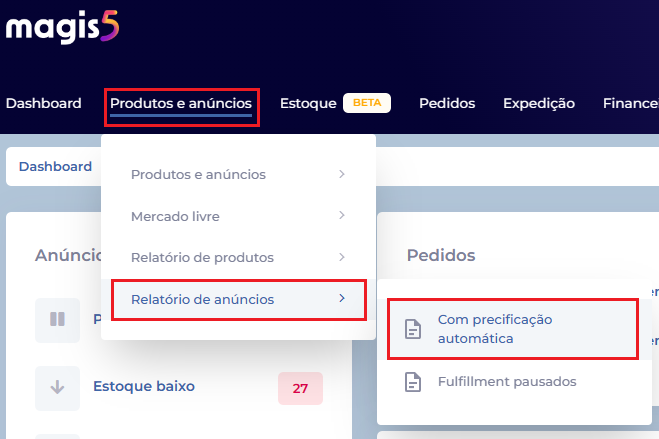The image size is (659, 439).
Task: Open the Estoque baixo link
Action: click(x=144, y=386)
